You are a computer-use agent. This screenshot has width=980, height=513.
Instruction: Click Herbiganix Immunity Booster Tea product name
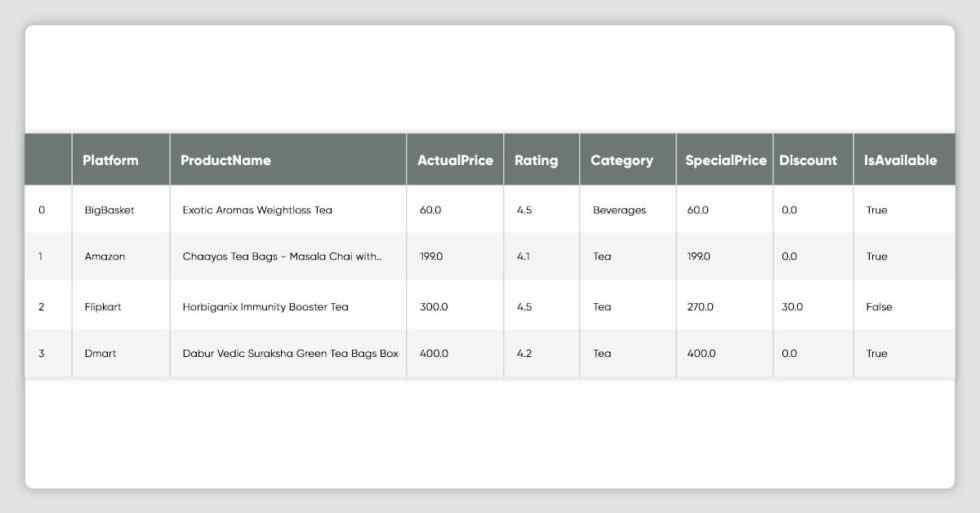pyautogui.click(x=266, y=307)
